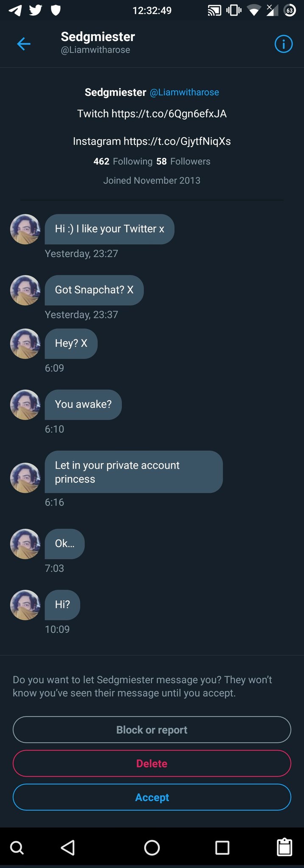Tap the 'Got Snapchat? X' message bubble

tap(94, 290)
